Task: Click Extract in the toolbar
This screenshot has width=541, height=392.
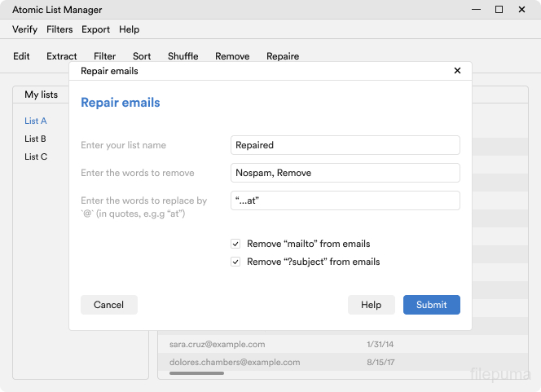Action: (x=62, y=56)
